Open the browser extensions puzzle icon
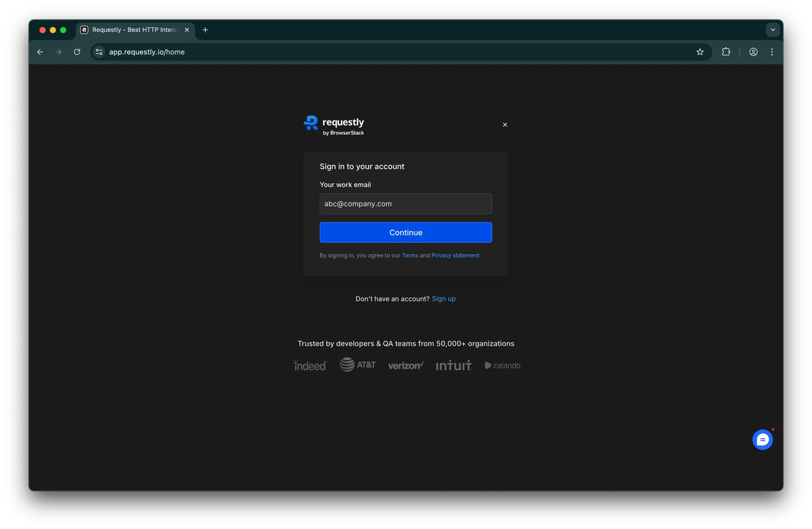Image resolution: width=812 pixels, height=529 pixels. coord(726,52)
